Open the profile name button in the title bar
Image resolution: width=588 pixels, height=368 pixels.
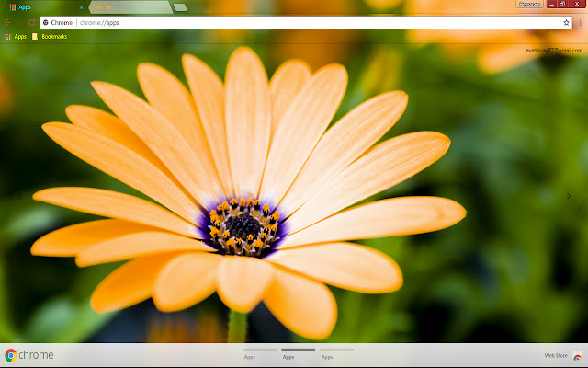click(529, 5)
